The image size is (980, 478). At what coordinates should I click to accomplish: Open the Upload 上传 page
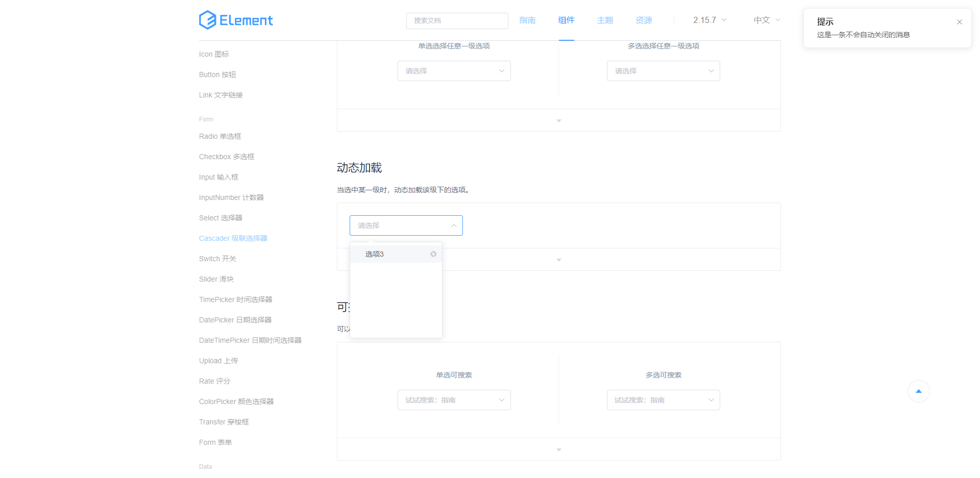[218, 361]
